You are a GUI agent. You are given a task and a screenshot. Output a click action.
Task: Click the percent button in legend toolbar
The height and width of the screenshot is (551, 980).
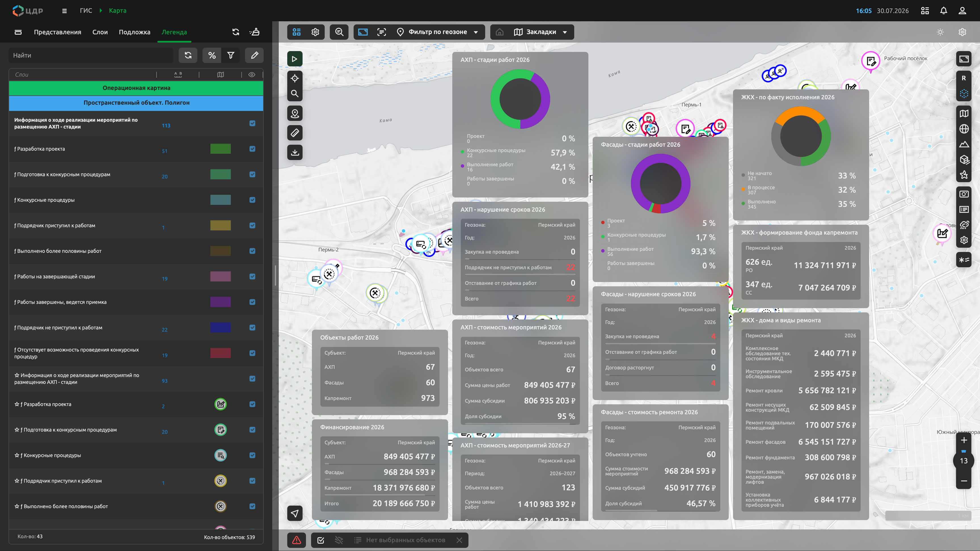coord(212,55)
